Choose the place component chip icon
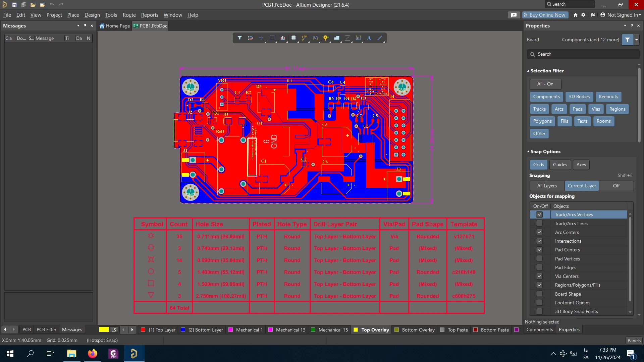The width and height of the screenshot is (644, 362). (293, 38)
